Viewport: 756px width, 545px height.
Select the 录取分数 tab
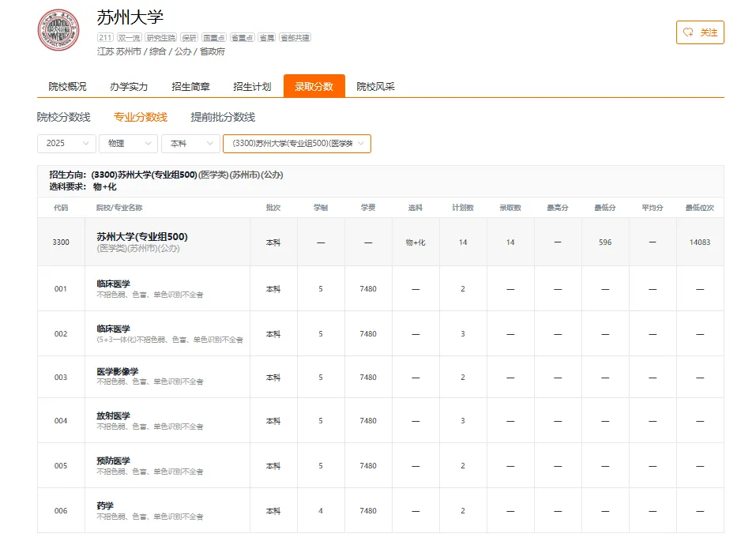point(314,86)
